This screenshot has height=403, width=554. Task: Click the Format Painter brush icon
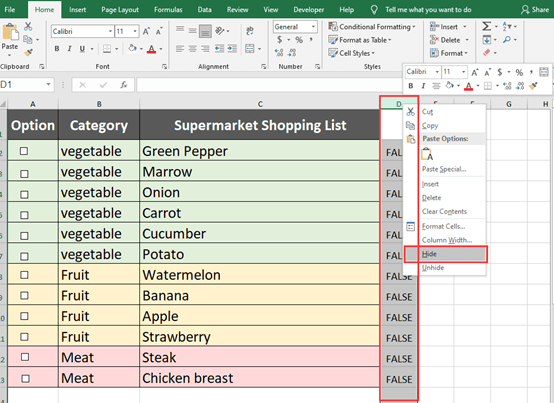coord(28,52)
